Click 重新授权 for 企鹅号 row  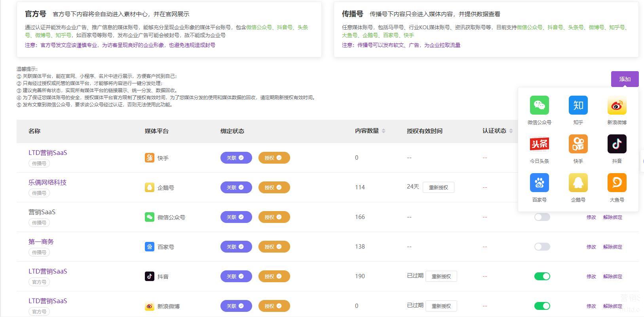(x=438, y=187)
